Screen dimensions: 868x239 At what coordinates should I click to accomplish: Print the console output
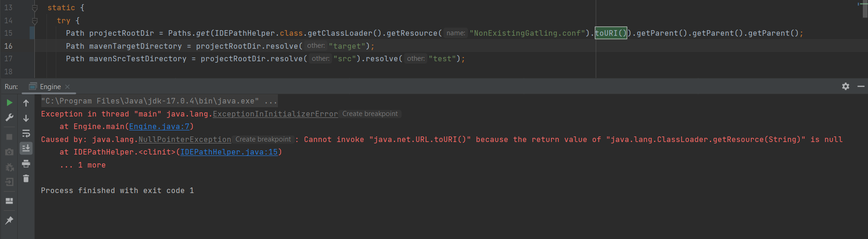[x=26, y=163]
